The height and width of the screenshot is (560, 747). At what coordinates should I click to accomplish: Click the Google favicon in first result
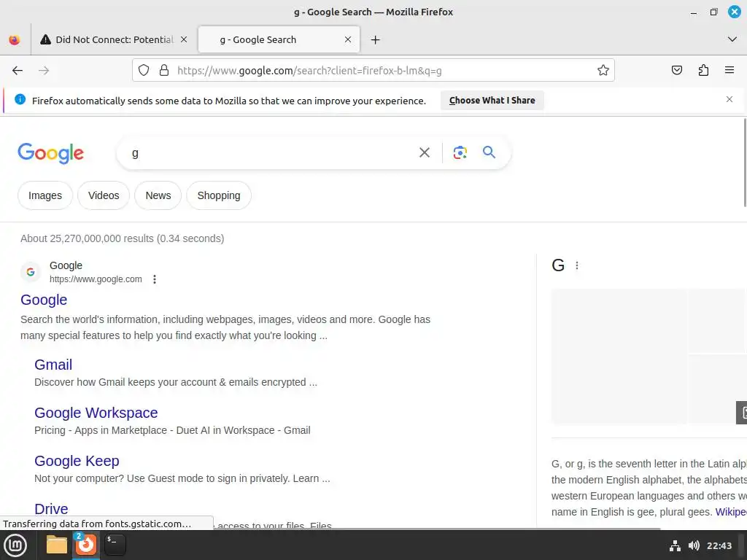[31, 272]
